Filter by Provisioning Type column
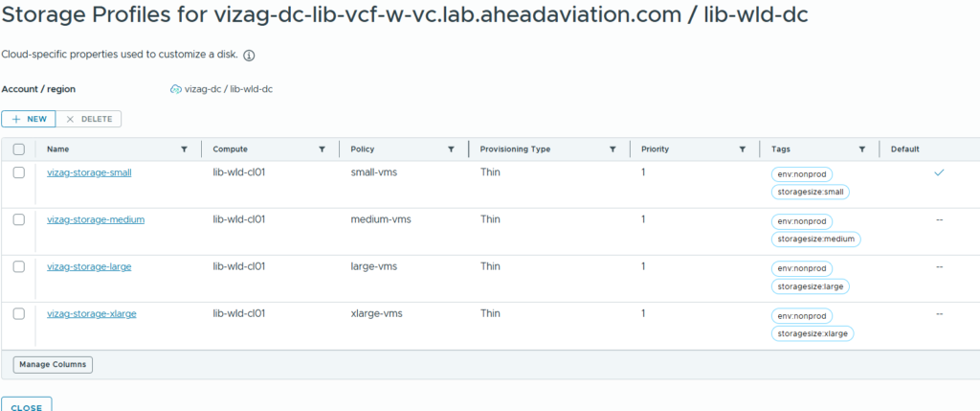 point(612,149)
